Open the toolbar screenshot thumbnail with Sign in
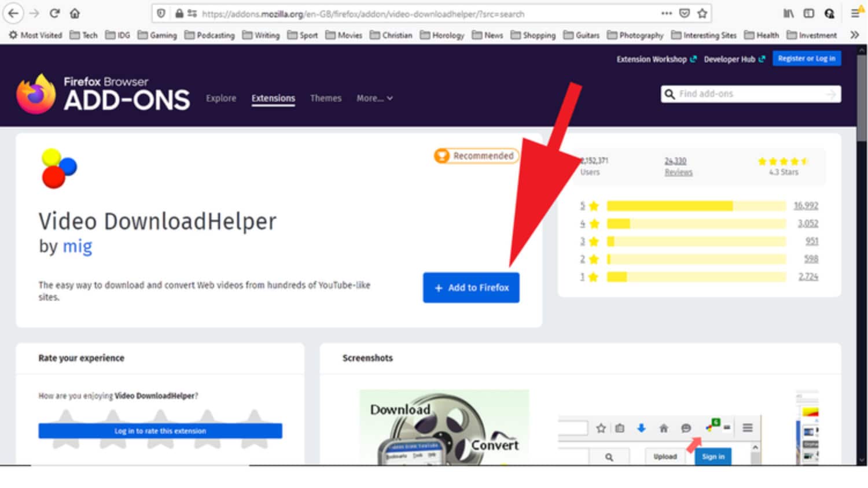This screenshot has width=868, height=488. (x=660, y=439)
